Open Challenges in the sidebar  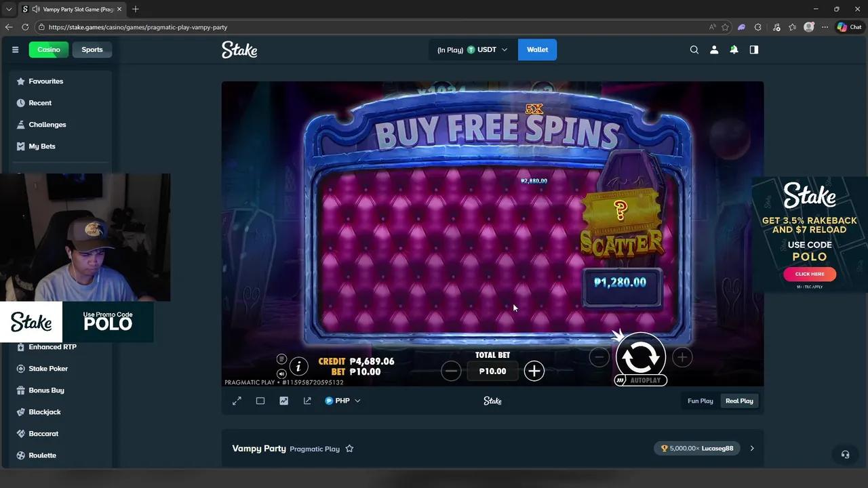point(47,125)
